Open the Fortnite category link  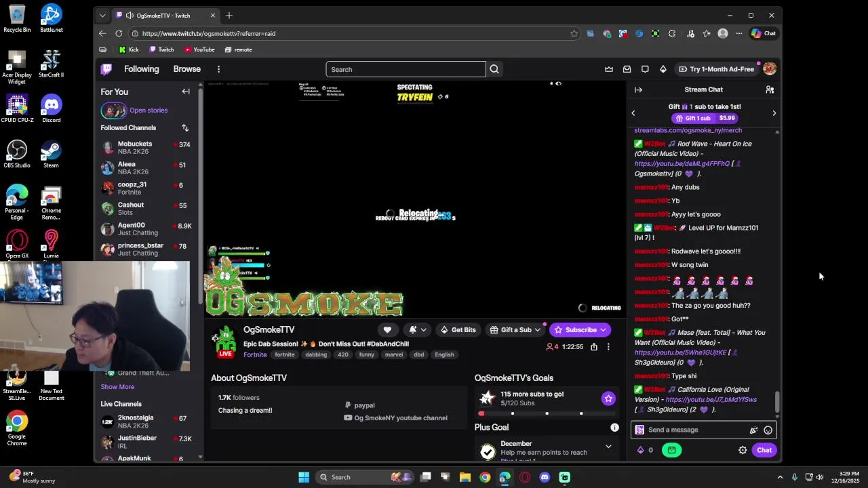255,354
